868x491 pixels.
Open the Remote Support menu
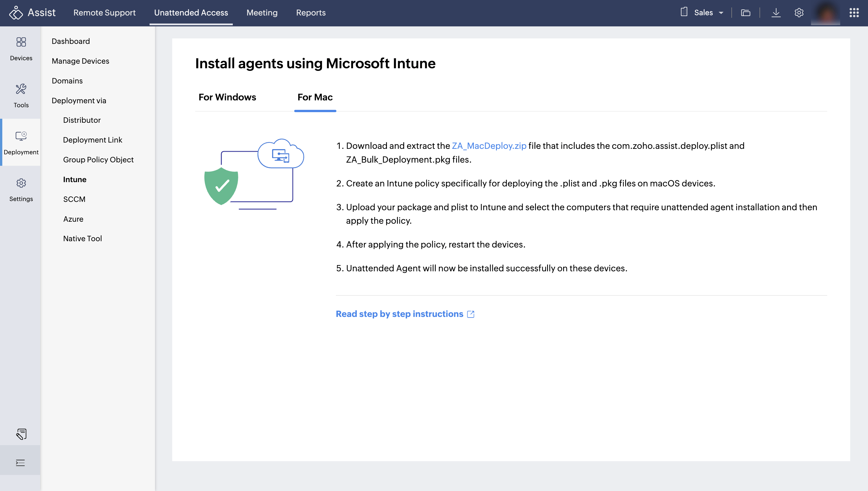[104, 13]
